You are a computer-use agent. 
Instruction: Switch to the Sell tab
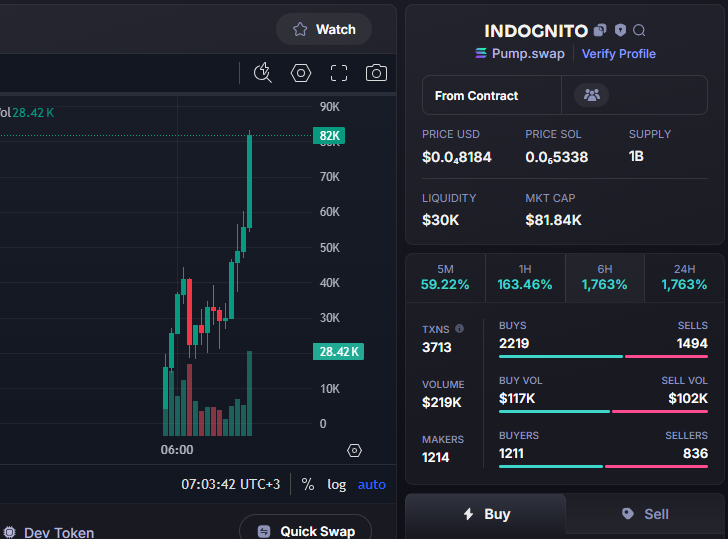645,514
